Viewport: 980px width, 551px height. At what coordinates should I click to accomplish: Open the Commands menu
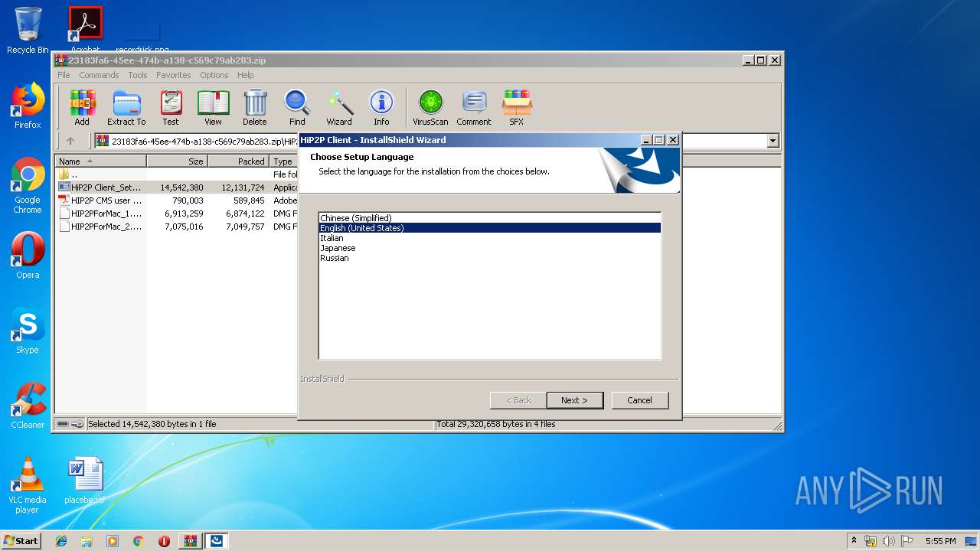99,75
